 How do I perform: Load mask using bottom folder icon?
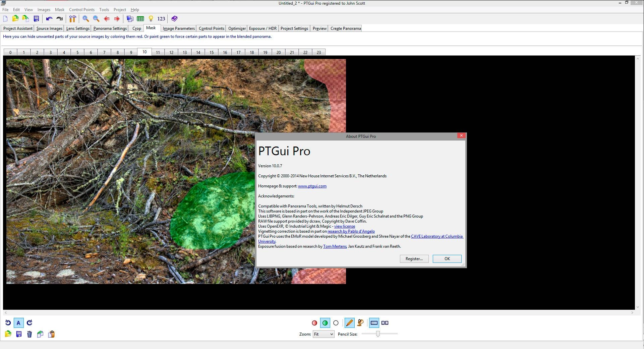coord(8,334)
